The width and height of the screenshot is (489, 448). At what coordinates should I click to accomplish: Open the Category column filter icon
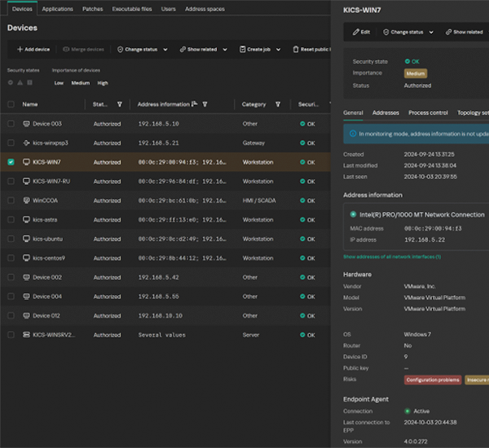(278, 104)
